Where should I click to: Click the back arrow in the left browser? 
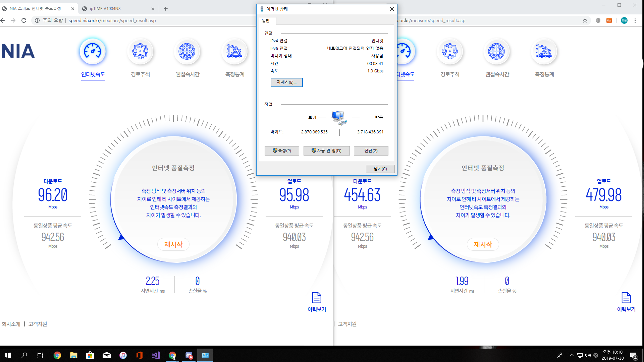tap(3, 20)
